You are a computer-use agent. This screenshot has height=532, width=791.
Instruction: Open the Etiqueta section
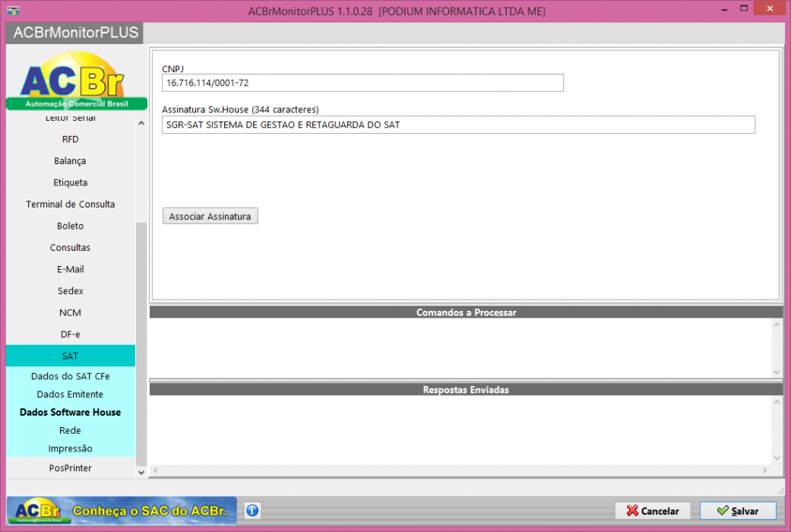(70, 182)
